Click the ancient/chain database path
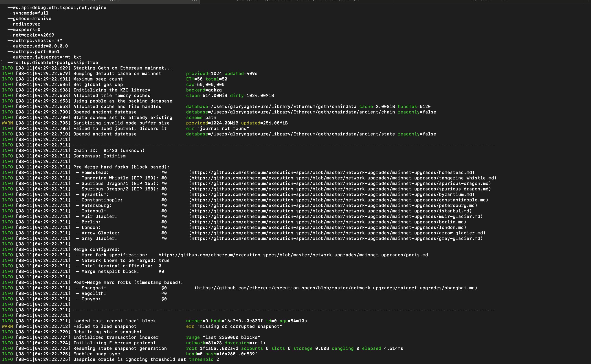The width and height of the screenshot is (591, 364). tap(303, 112)
